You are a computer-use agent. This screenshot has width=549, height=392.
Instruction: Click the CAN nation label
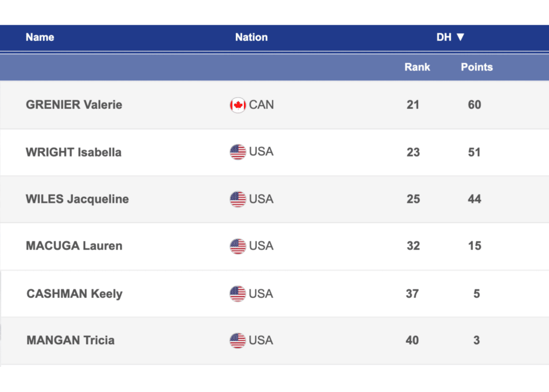tap(262, 105)
